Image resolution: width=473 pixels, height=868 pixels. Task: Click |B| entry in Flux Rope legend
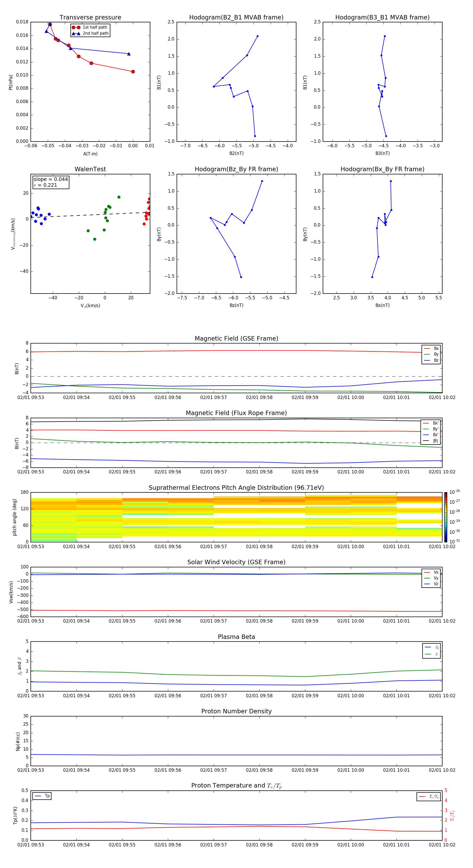(431, 441)
